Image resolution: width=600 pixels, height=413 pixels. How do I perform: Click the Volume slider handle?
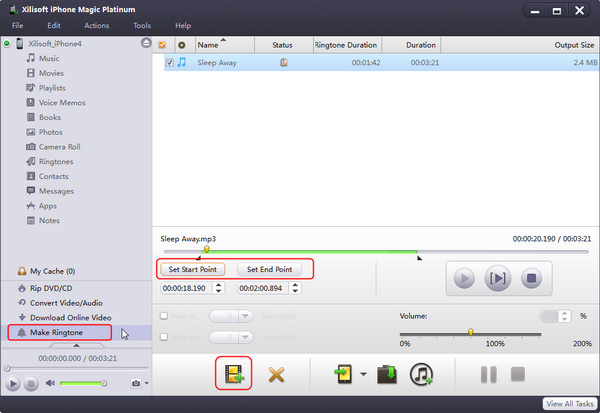pyautogui.click(x=470, y=332)
